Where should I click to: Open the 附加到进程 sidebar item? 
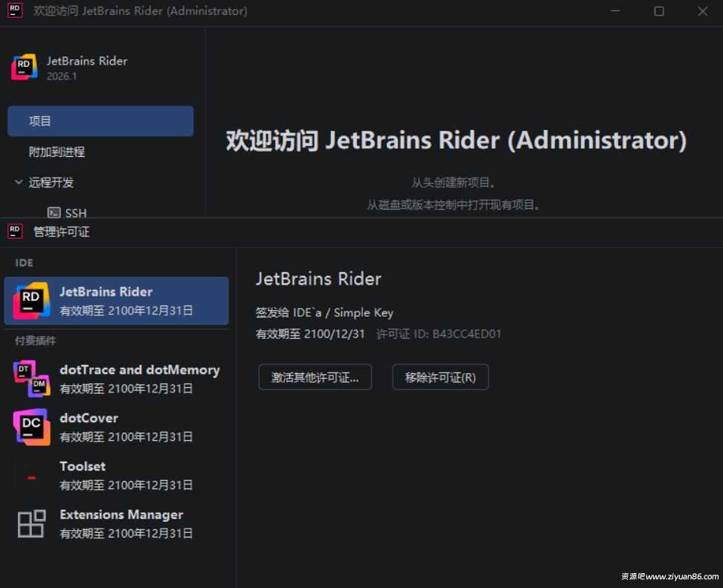57,152
